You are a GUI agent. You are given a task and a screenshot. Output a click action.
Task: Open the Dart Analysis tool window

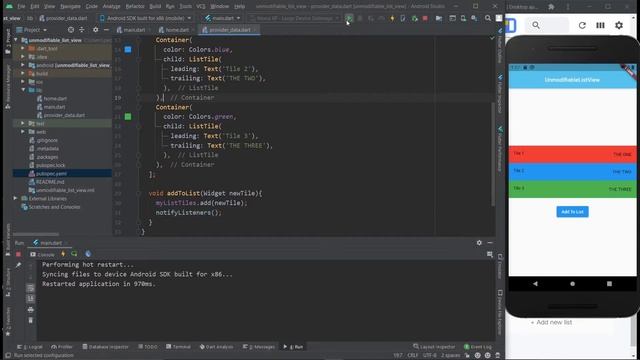coord(216,347)
